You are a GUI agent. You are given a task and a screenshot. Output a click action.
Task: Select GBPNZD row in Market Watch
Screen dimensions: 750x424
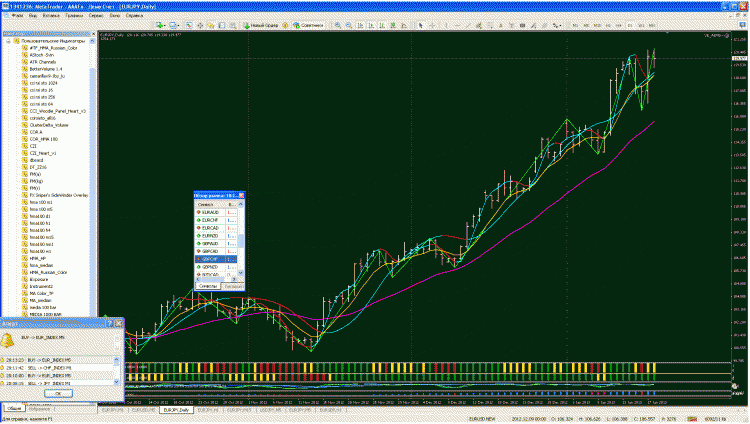point(216,267)
